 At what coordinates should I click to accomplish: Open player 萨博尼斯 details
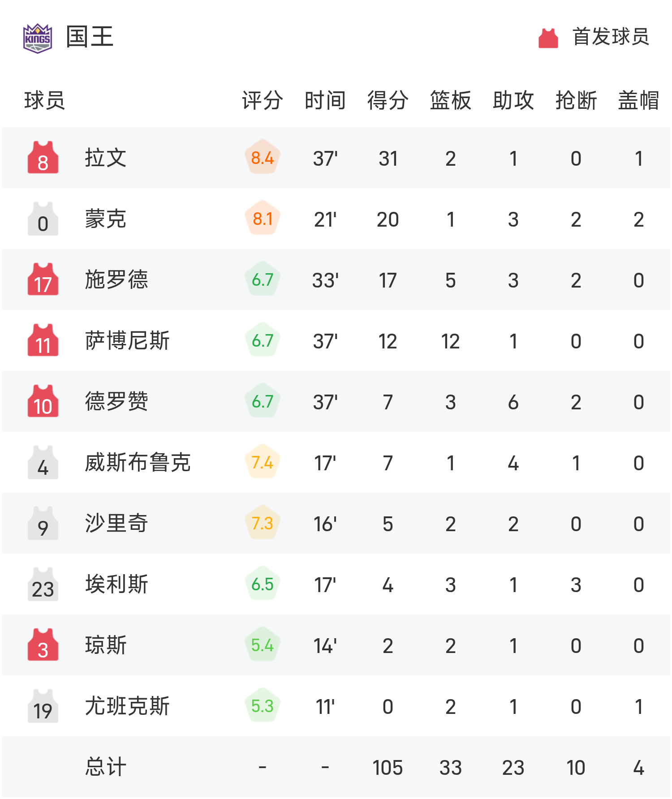pos(127,340)
